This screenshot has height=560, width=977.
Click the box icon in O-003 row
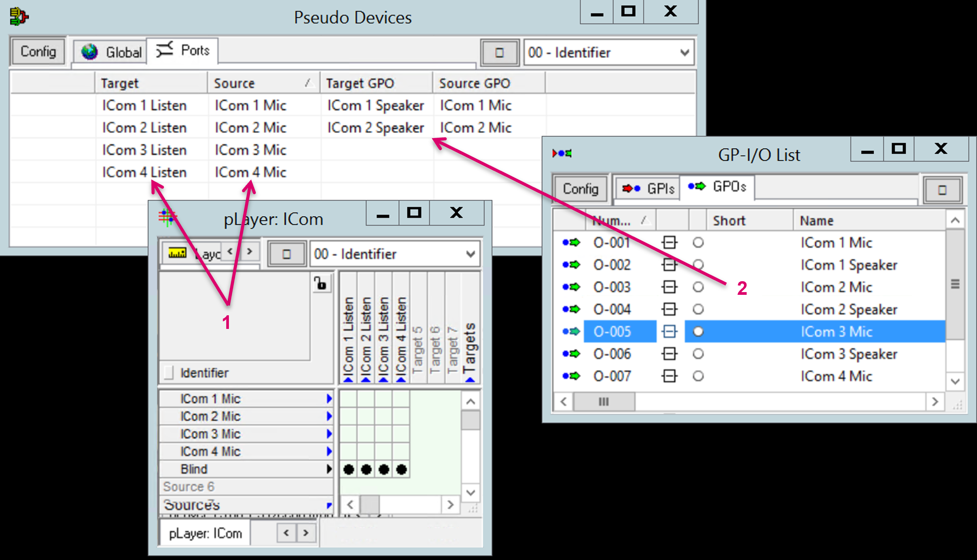669,287
